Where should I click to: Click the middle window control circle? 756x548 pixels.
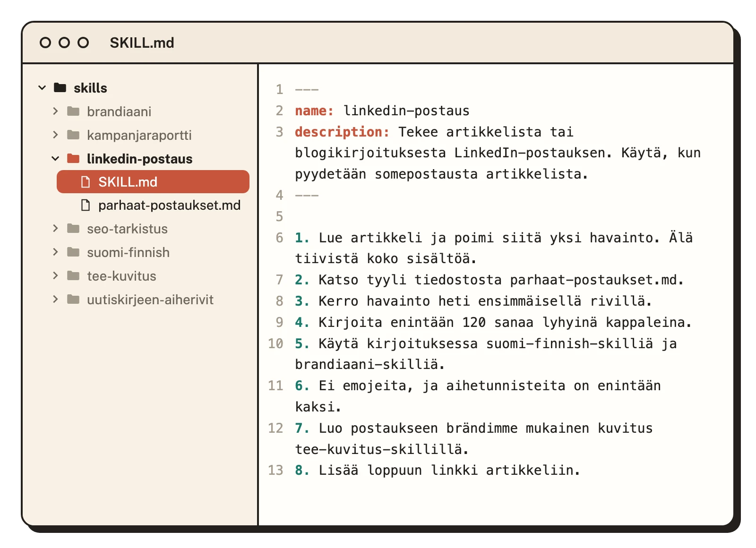coord(64,43)
